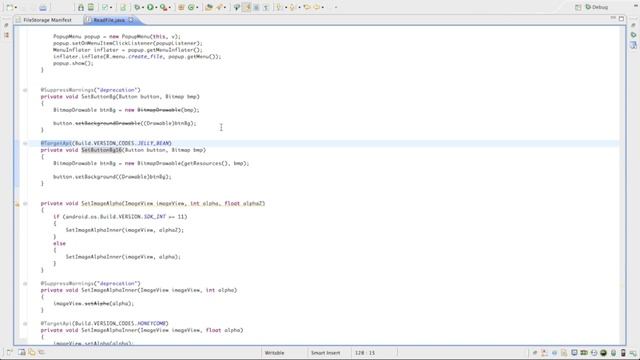Click the third bottom-left status bar icon
Screen dimensions: 640x360
pyautogui.click(x=31, y=352)
